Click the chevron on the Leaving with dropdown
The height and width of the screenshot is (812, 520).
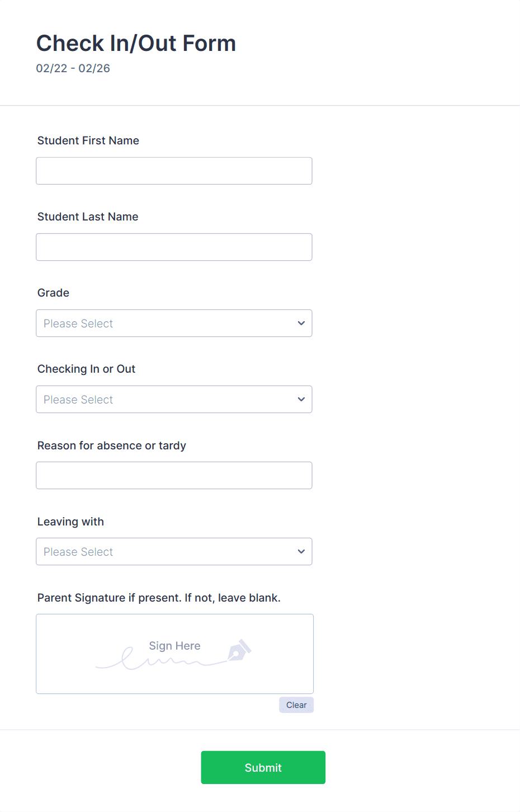click(300, 551)
